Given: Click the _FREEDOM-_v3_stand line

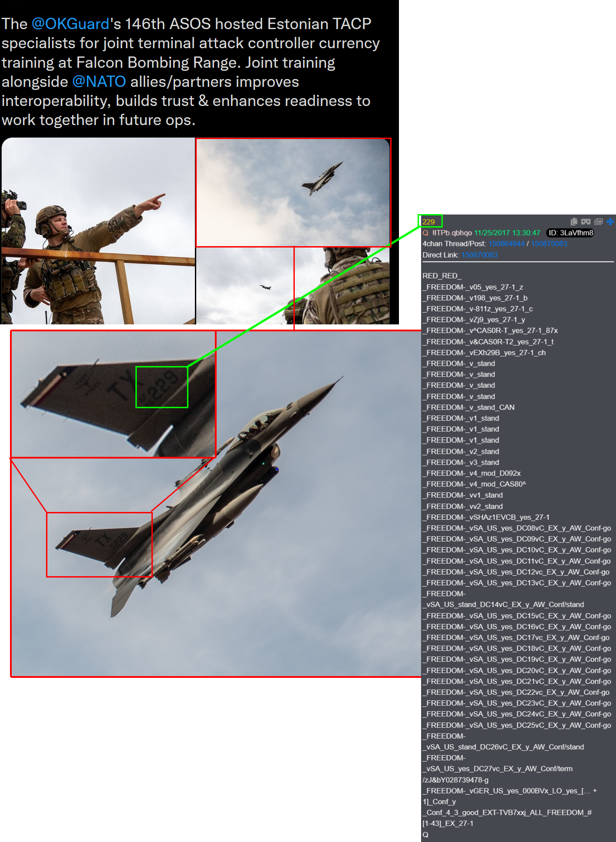Looking at the screenshot, I should (x=461, y=462).
